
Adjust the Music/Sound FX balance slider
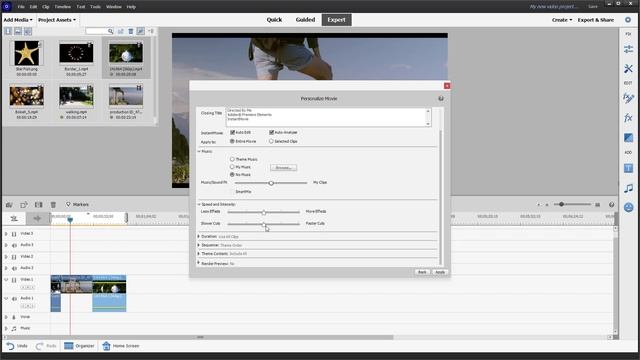click(271, 183)
